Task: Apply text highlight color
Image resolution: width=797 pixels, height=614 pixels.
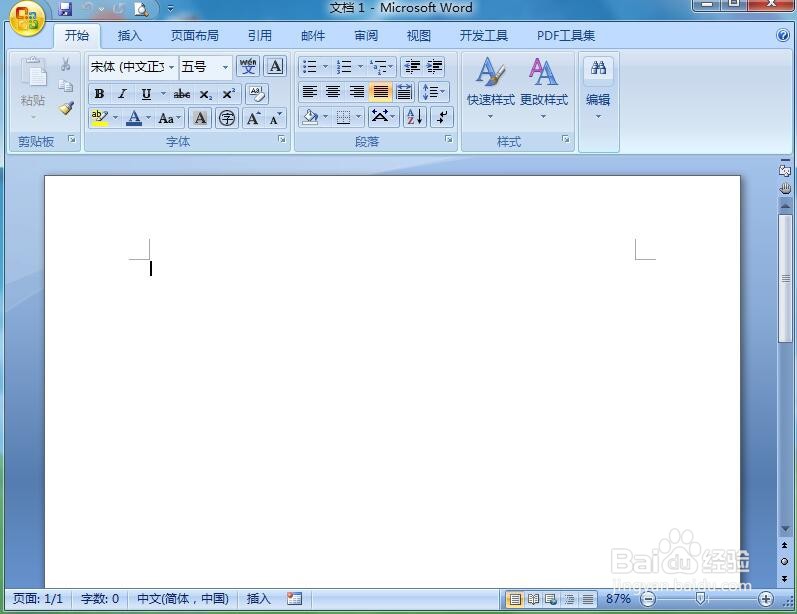Action: click(x=100, y=118)
